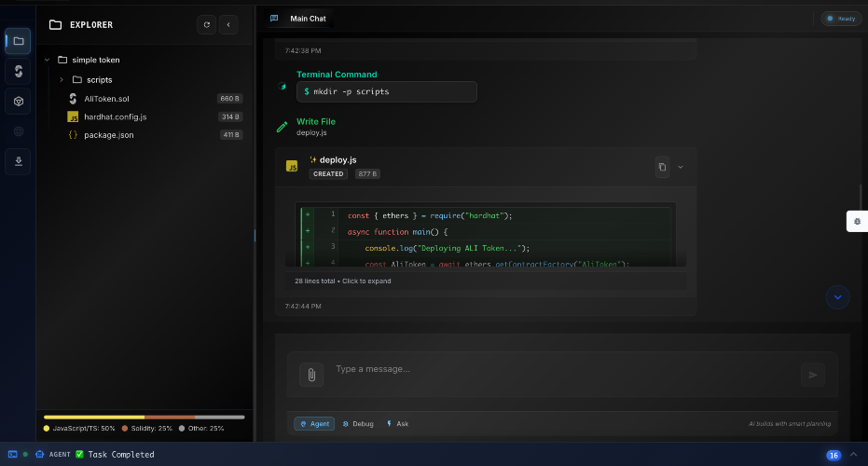Select Agent mode
Image resolution: width=868 pixels, height=466 pixels.
[314, 424]
